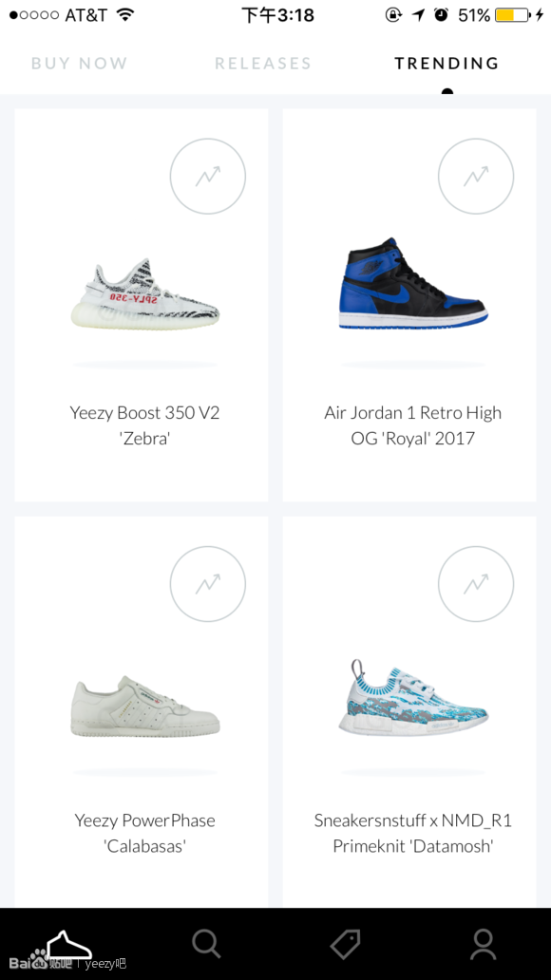Open the search icon in bottom bar
The width and height of the screenshot is (551, 980).
(x=206, y=943)
